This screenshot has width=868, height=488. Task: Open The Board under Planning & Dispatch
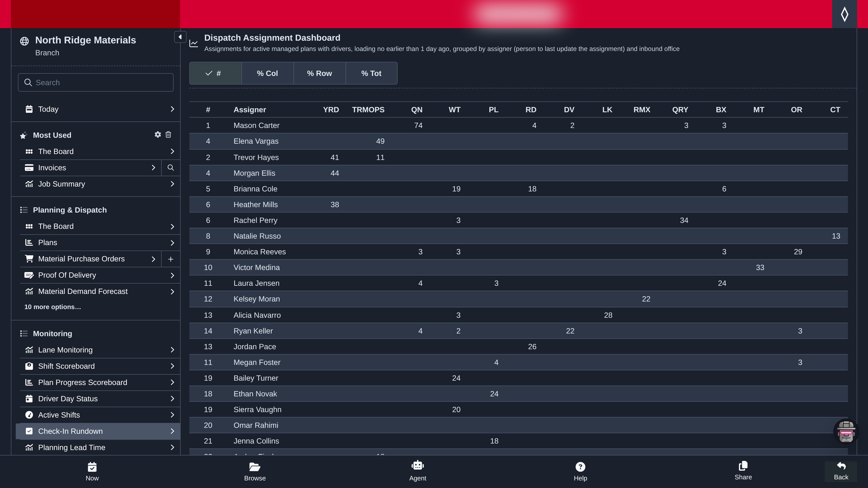100,226
